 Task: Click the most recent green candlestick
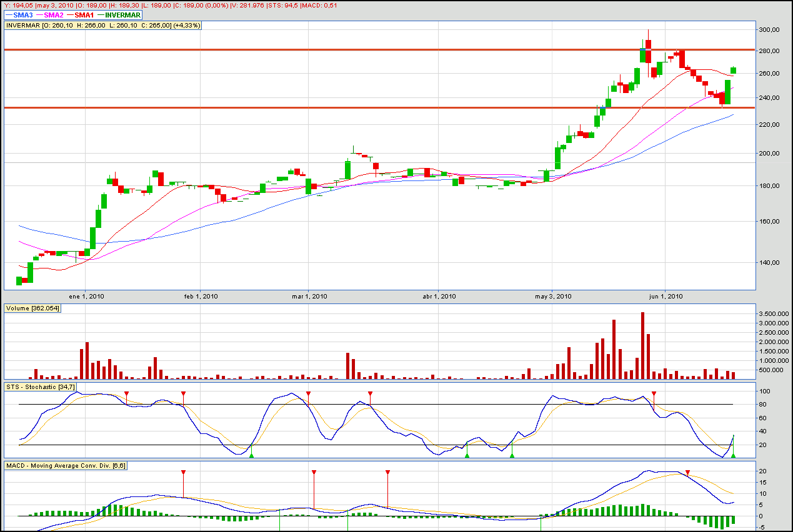(x=733, y=70)
